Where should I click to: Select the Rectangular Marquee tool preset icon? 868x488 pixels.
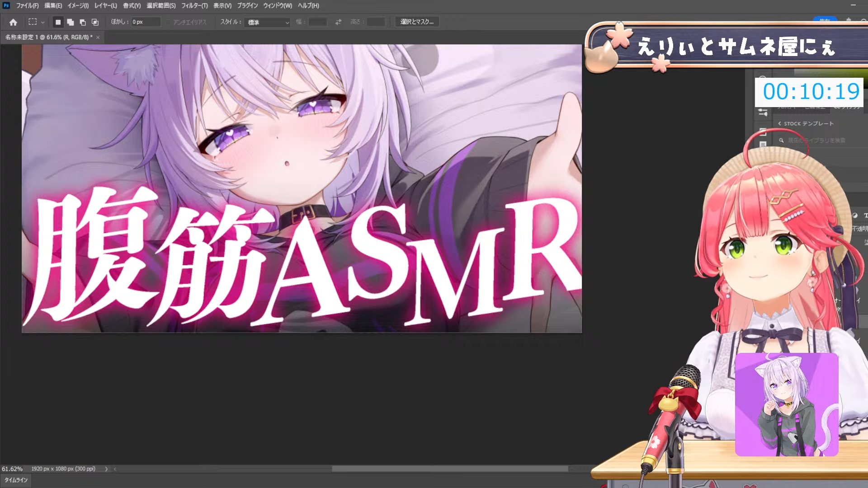33,22
